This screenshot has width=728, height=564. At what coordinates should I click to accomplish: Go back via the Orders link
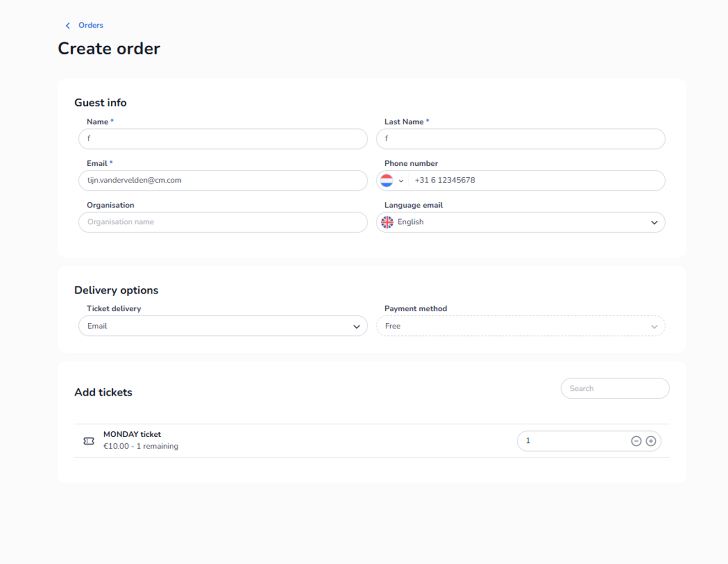[x=91, y=25]
